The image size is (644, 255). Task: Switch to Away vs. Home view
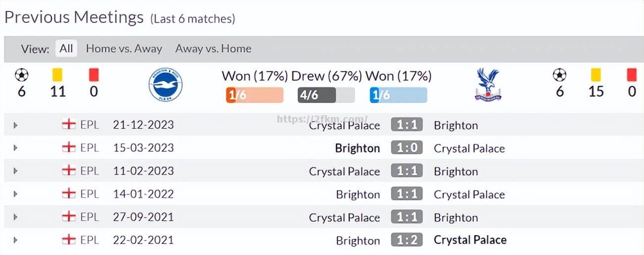coord(213,49)
